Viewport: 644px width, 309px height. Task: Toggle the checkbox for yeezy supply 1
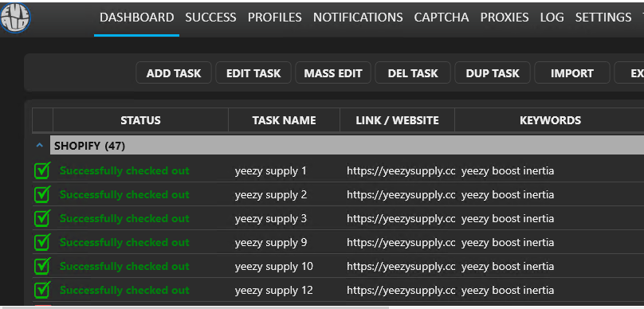coord(42,170)
